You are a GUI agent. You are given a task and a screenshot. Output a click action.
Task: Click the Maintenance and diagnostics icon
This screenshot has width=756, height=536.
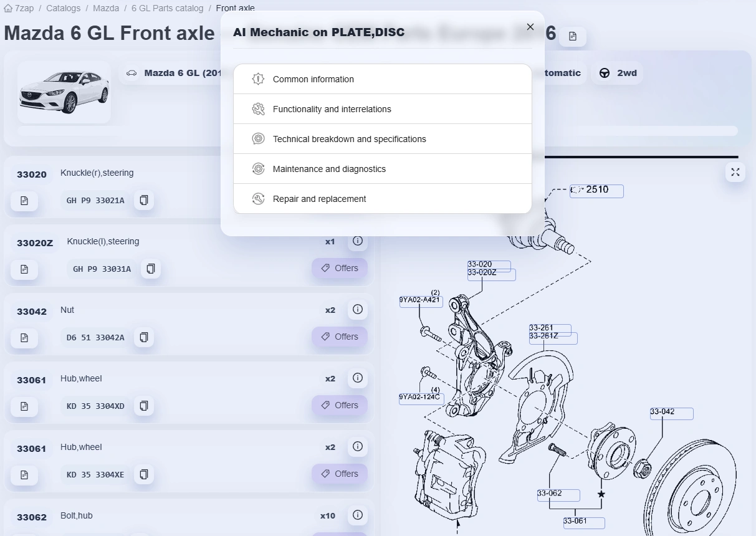[258, 169]
